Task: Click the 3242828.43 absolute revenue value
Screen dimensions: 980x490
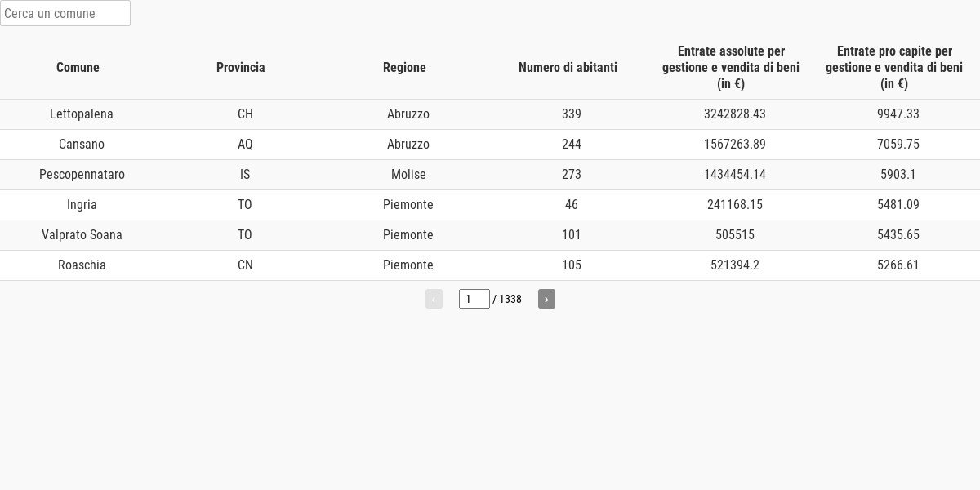Action: point(735,114)
